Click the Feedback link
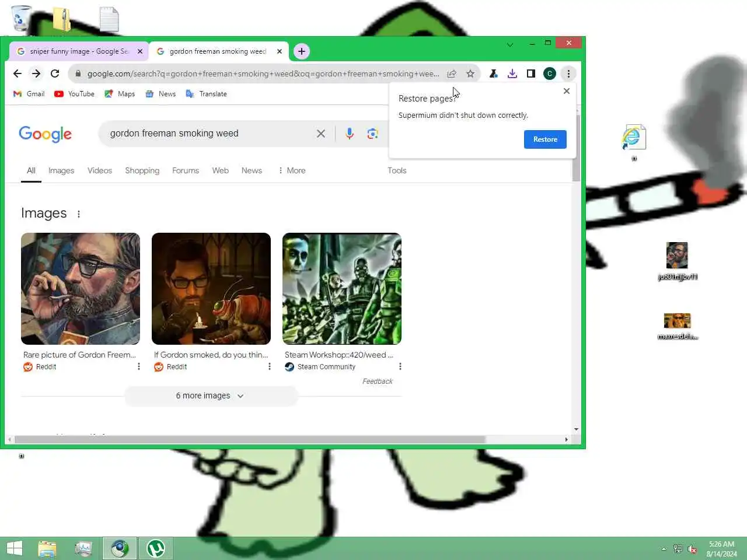747x560 pixels. (x=378, y=381)
